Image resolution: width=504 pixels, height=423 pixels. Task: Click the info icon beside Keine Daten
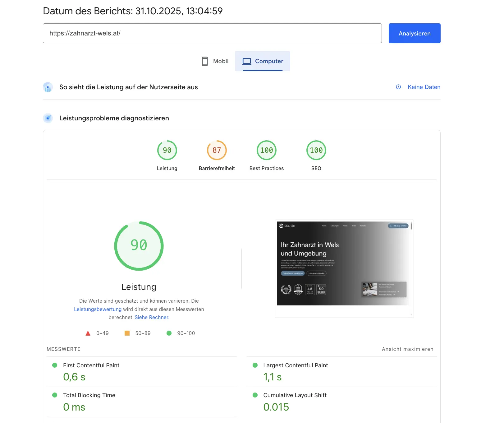tap(398, 87)
